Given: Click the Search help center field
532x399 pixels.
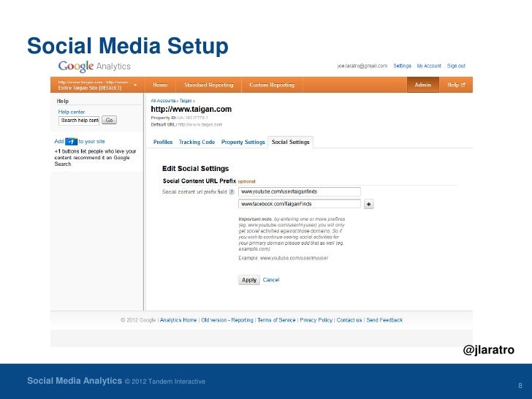Looking at the screenshot, I should click(x=79, y=121).
